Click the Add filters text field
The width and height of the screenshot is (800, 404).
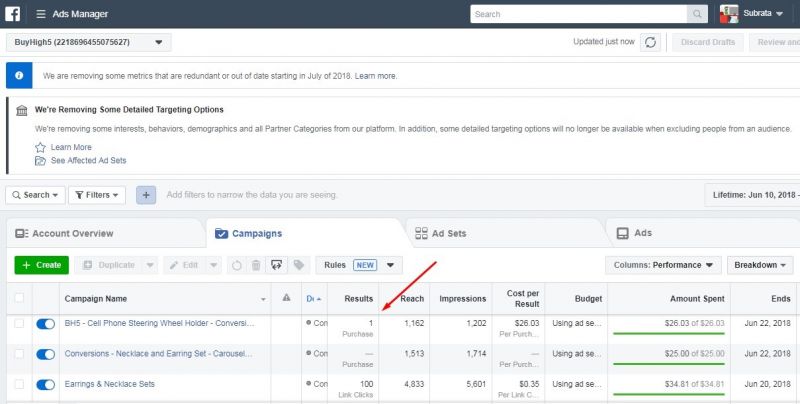point(252,195)
